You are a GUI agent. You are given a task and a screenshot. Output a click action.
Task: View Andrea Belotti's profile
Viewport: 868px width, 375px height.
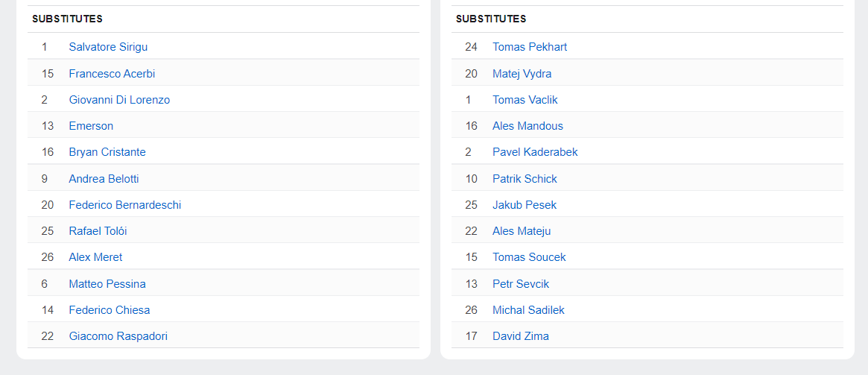[x=104, y=179]
